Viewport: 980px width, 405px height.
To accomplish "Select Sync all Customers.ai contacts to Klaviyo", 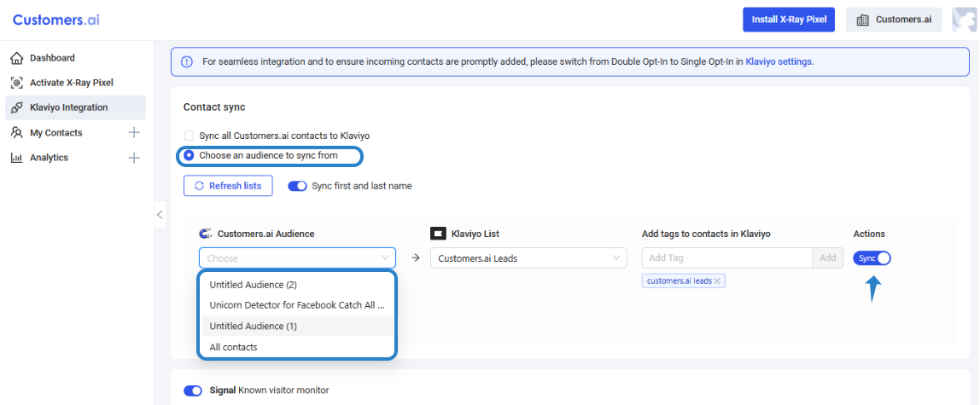I will pos(189,136).
